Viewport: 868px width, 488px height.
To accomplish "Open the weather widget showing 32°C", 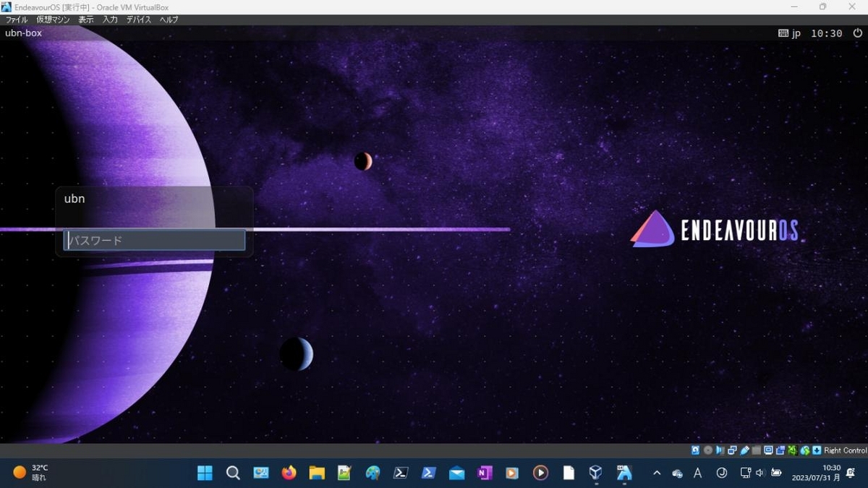I will coord(30,473).
